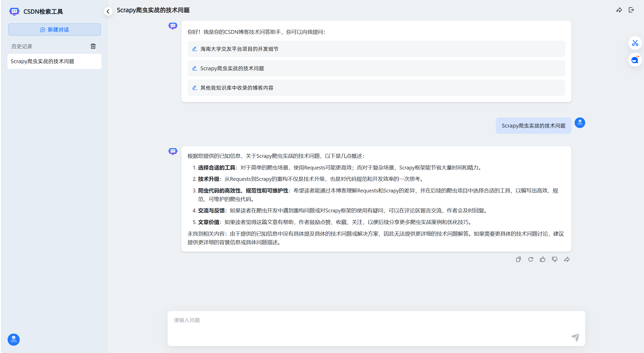
Task: Click the bold text 文章价值
Action: (209, 222)
